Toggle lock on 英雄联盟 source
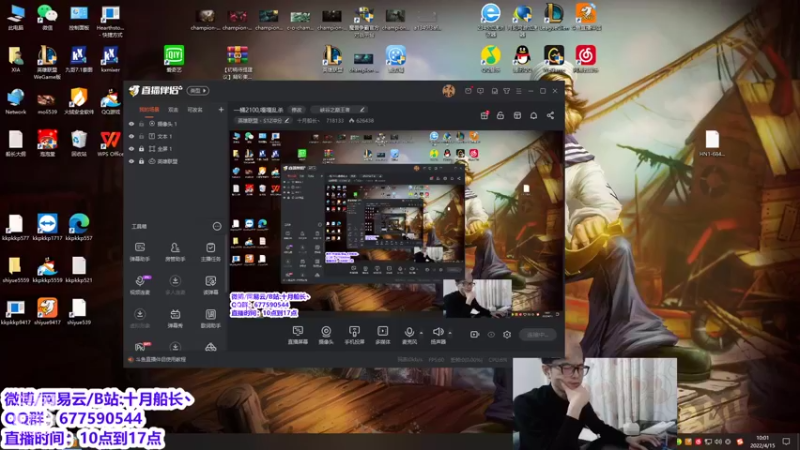The width and height of the screenshot is (800, 450). click(141, 161)
